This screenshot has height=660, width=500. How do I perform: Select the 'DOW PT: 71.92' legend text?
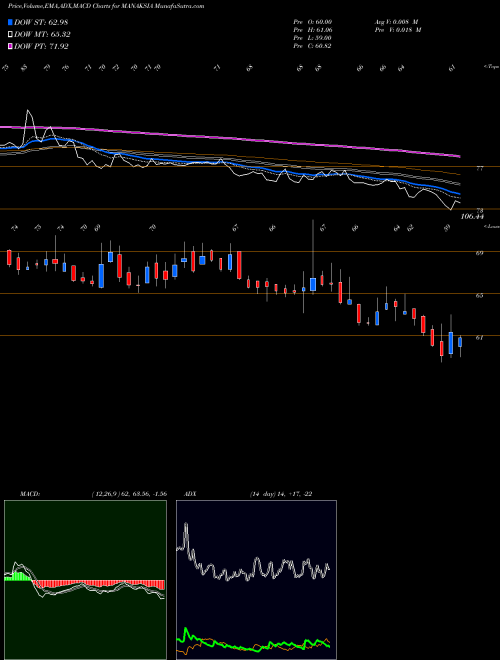click(41, 46)
